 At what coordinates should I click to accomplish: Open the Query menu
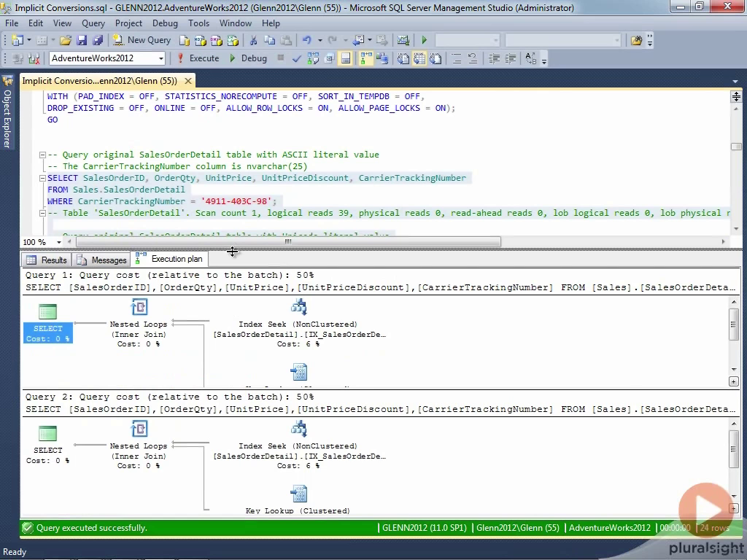(93, 23)
